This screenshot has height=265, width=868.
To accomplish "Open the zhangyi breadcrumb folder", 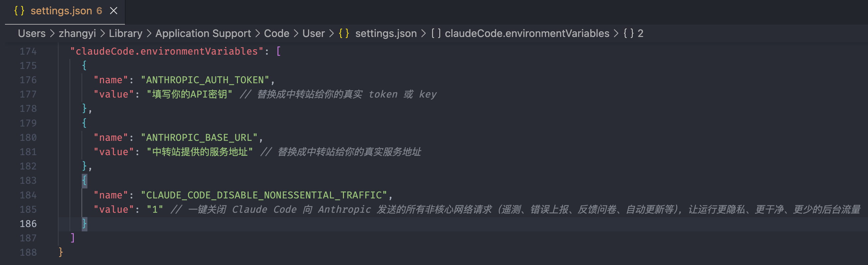I will 77,33.
